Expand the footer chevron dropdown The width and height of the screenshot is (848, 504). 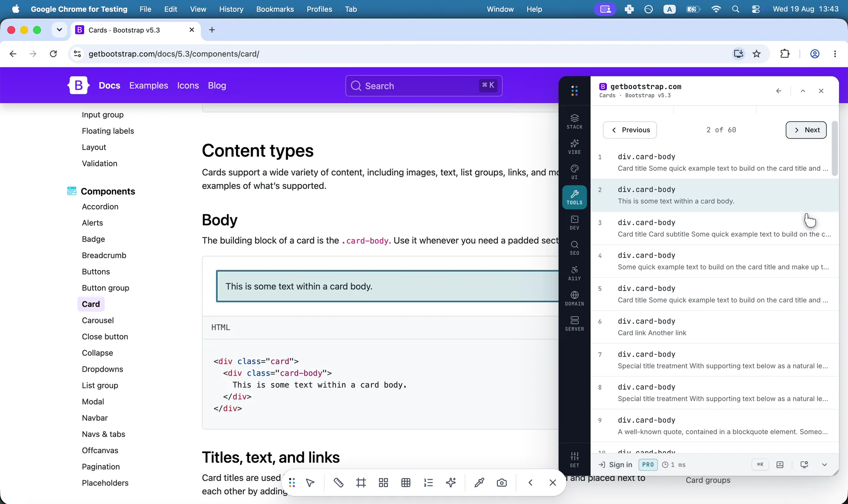824,465
